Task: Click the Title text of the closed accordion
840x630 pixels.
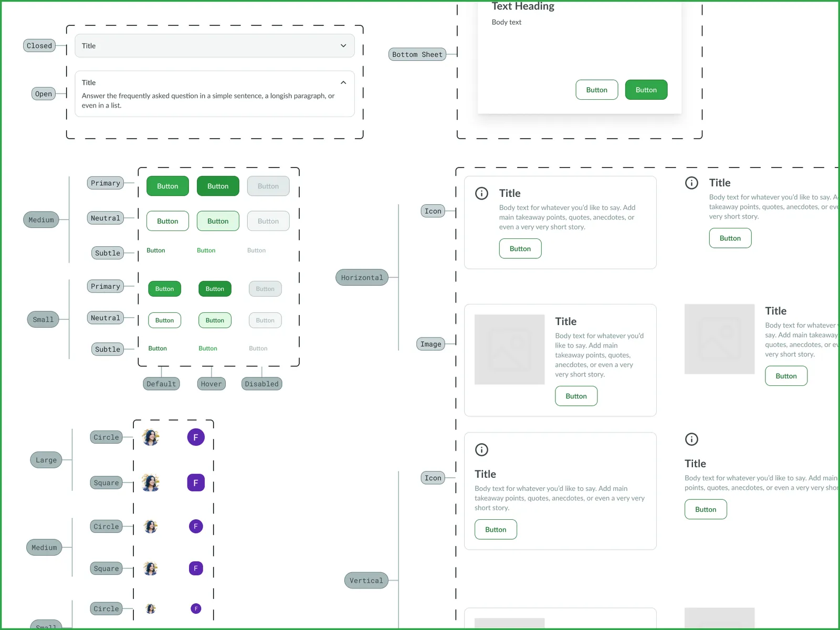Action: click(89, 46)
